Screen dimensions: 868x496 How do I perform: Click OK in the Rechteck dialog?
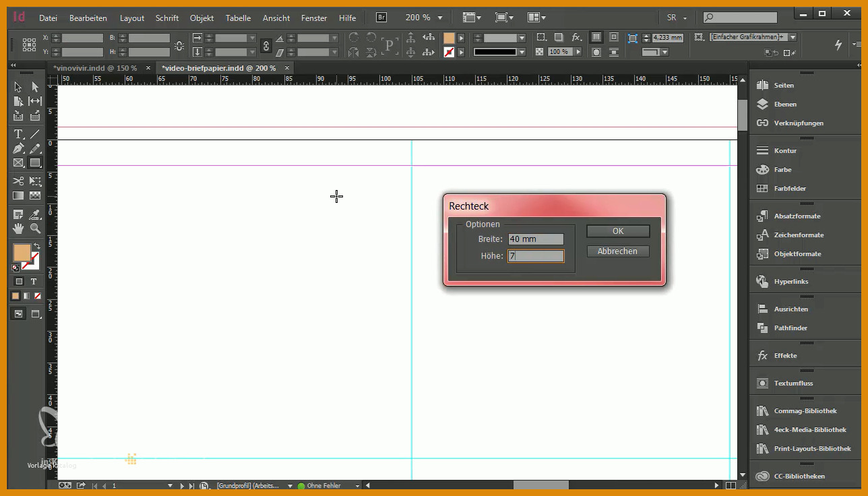coord(618,231)
